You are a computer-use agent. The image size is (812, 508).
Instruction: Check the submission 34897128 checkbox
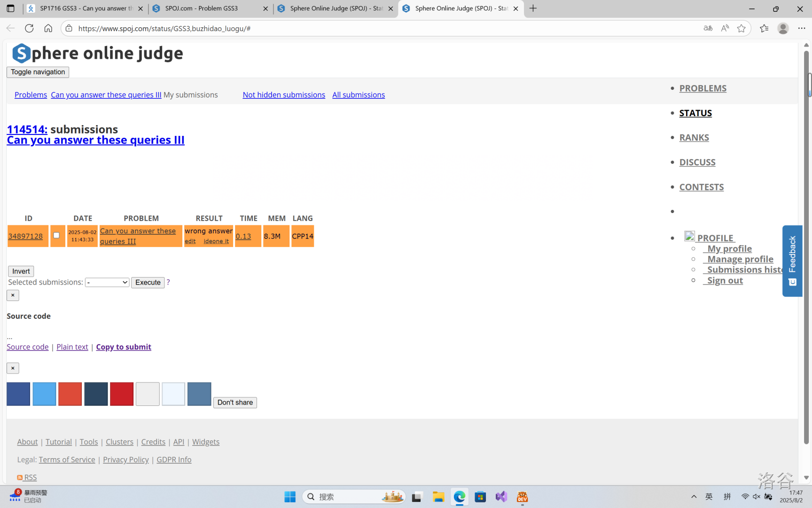click(x=56, y=235)
